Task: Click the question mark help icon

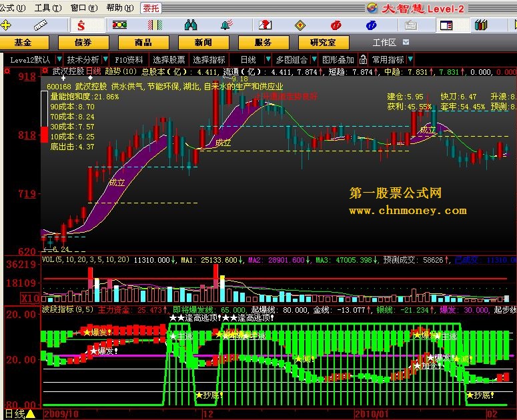Action: (x=265, y=25)
